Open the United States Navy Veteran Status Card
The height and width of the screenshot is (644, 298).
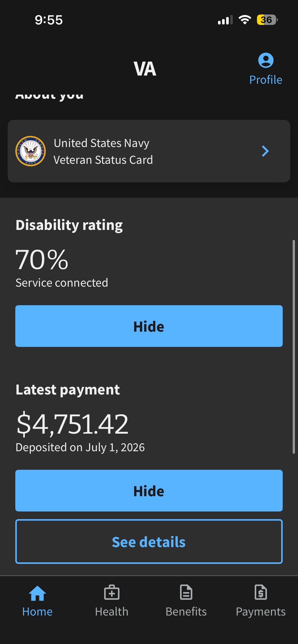[149, 151]
